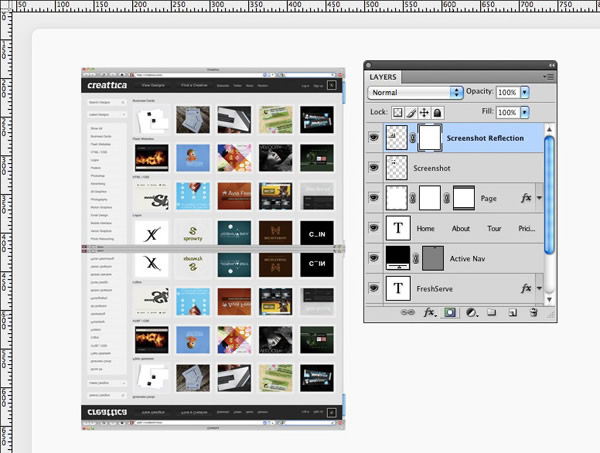The width and height of the screenshot is (600, 453).
Task: Click second link icon on Page layer
Action: [447, 198]
